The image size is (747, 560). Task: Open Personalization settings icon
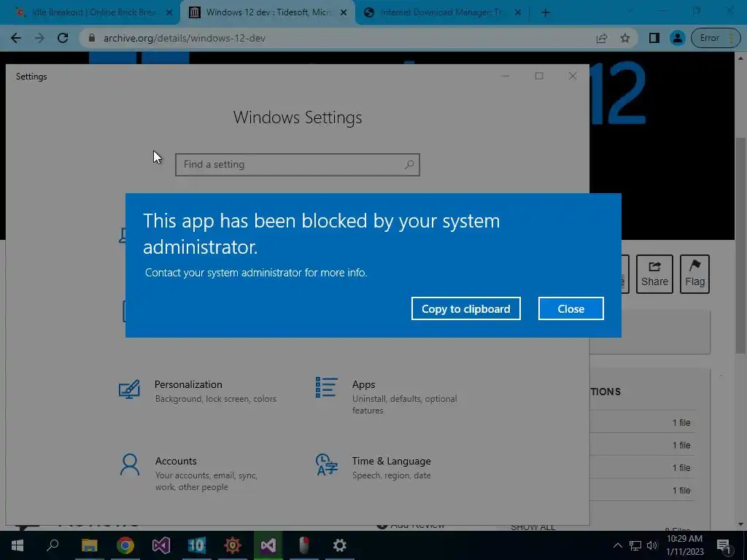coord(129,389)
